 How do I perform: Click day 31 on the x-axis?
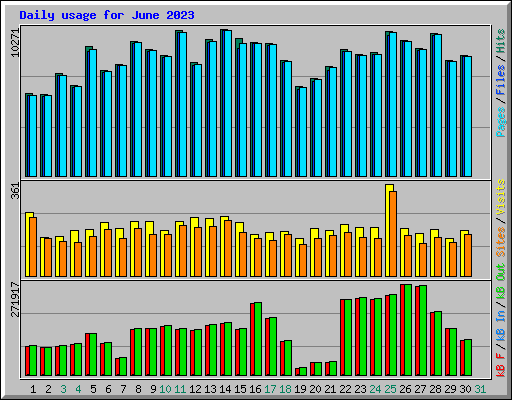[480, 389]
